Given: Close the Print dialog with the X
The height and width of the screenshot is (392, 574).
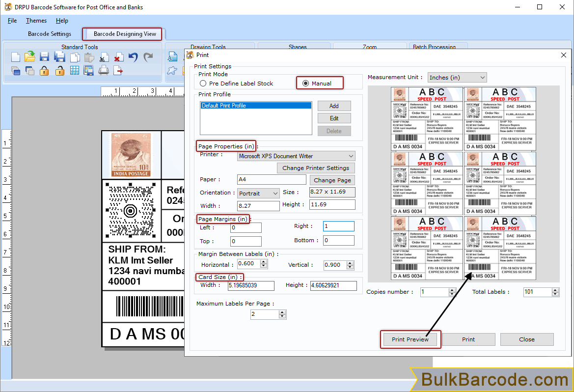Looking at the screenshot, I should 563,55.
